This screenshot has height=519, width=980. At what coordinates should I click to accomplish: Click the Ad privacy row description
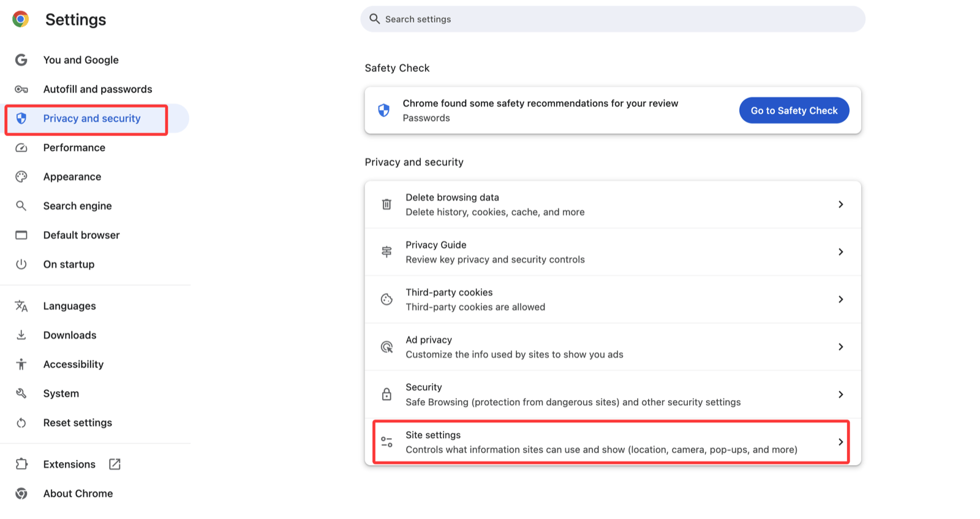514,354
